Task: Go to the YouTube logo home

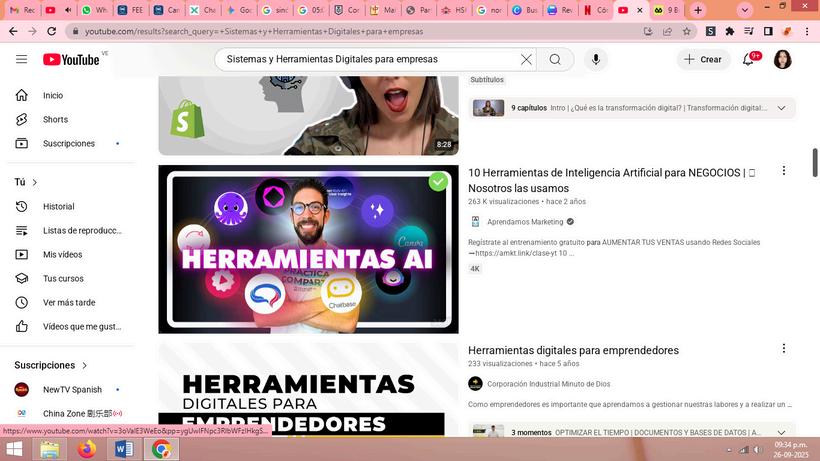Action: (71, 60)
